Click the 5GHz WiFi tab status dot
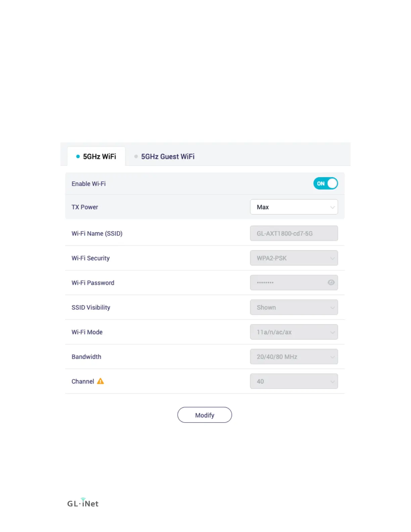The image size is (411, 532). pyautogui.click(x=78, y=157)
